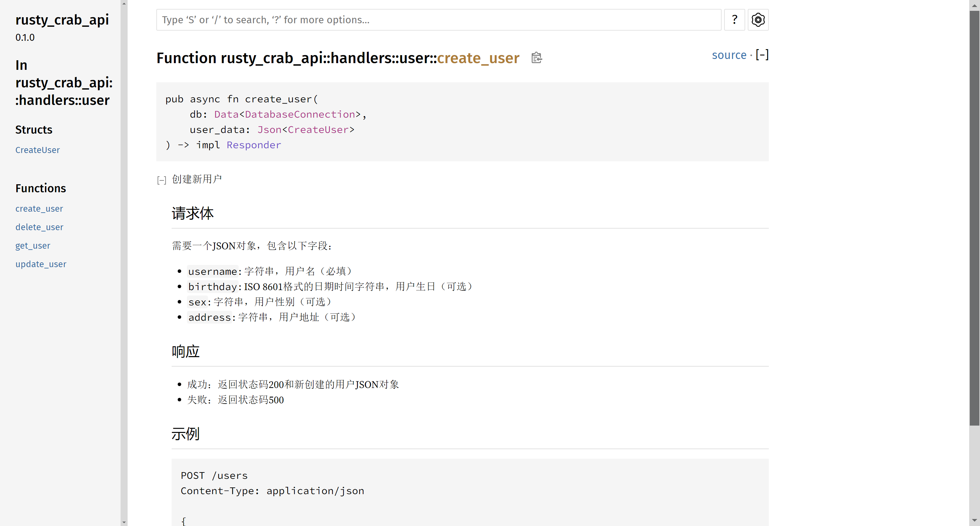Viewport: 980px width, 526px height.
Task: Click the 示例 section heading
Action: click(x=186, y=434)
